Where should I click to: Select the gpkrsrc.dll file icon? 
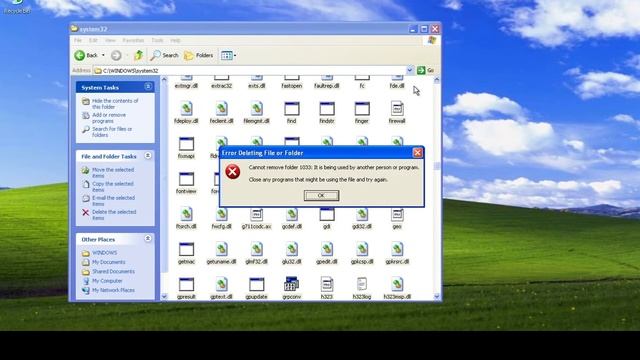click(397, 249)
